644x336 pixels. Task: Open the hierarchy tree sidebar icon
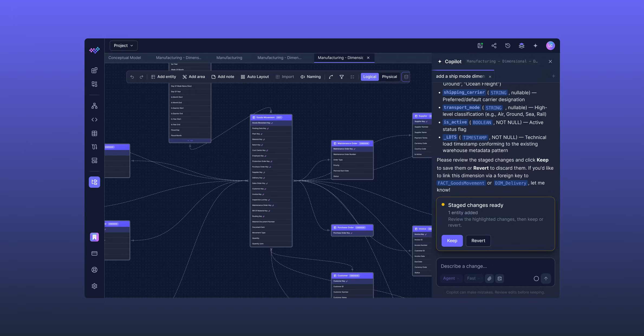(94, 106)
